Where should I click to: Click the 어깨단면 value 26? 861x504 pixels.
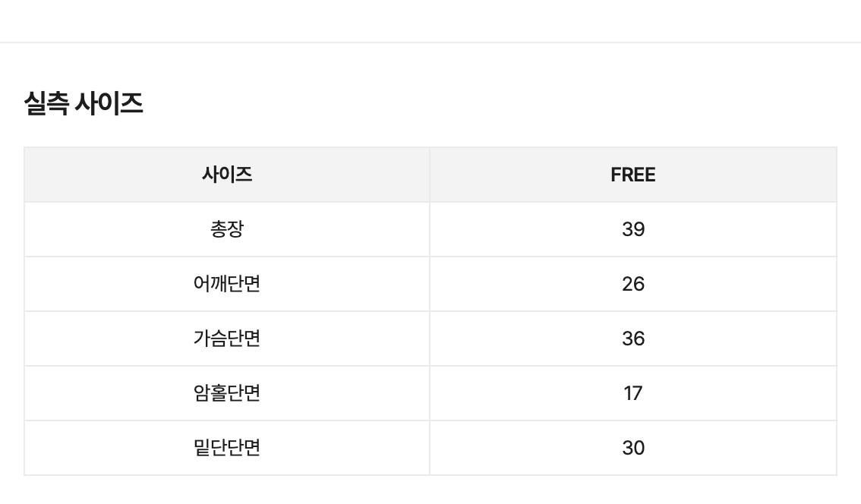coord(633,284)
